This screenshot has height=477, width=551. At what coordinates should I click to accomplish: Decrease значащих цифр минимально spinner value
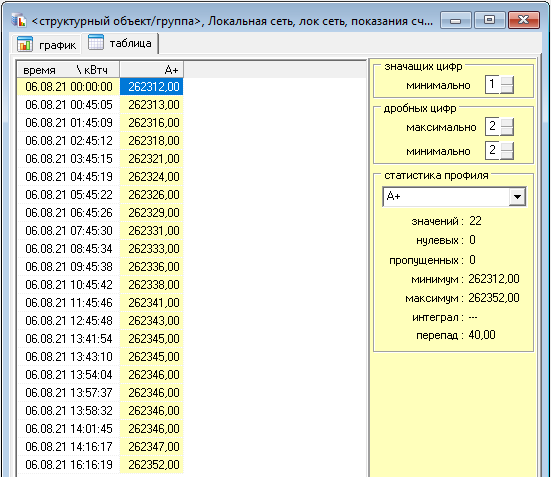(x=506, y=89)
